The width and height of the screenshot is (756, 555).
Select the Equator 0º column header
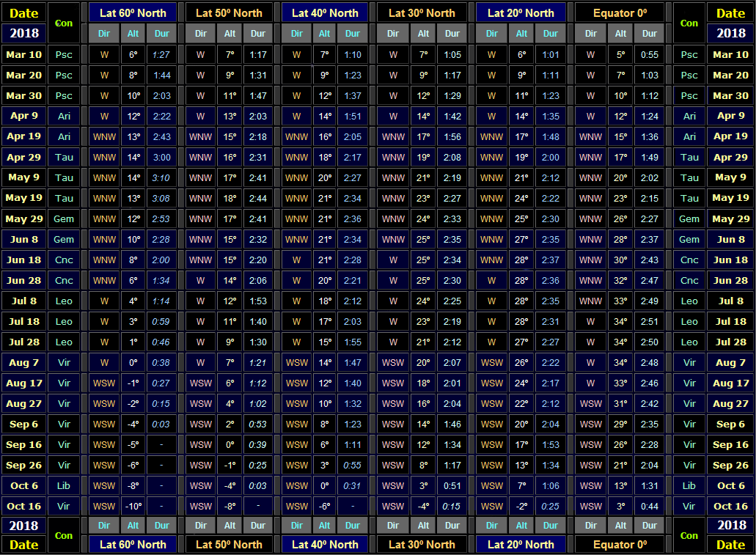tap(620, 12)
